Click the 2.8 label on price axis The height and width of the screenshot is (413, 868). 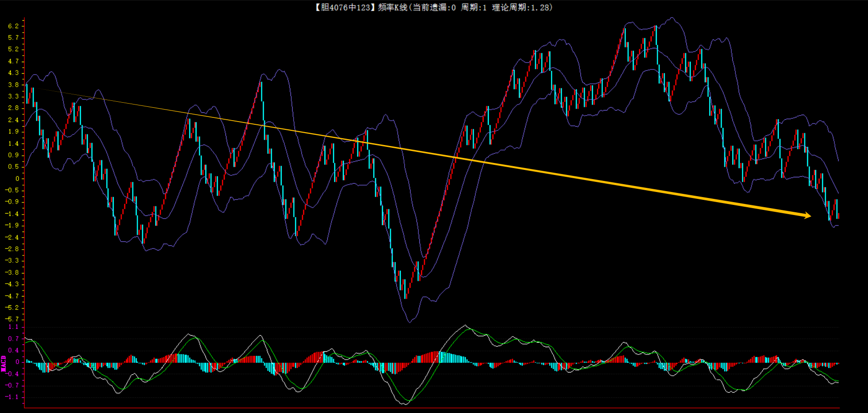click(13, 108)
